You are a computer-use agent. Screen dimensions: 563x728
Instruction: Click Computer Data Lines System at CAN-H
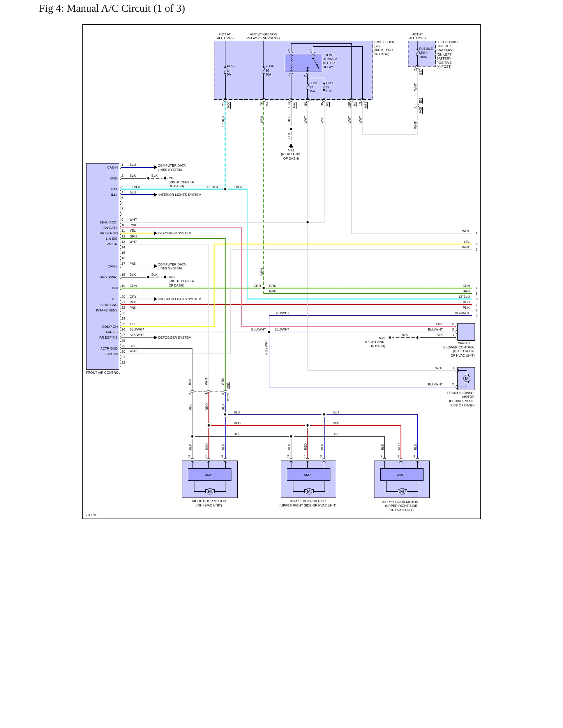pyautogui.click(x=171, y=167)
